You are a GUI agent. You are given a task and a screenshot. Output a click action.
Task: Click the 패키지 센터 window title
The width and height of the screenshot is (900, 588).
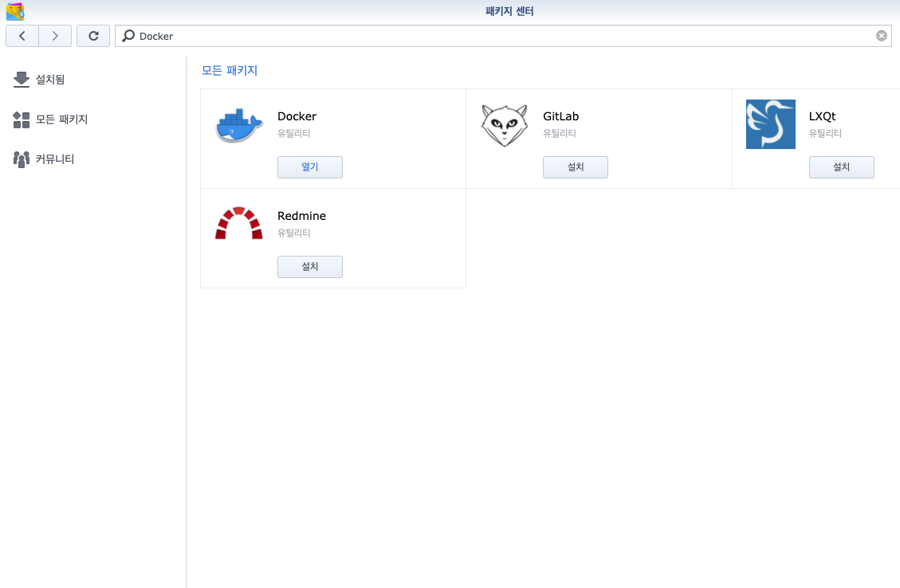[509, 11]
